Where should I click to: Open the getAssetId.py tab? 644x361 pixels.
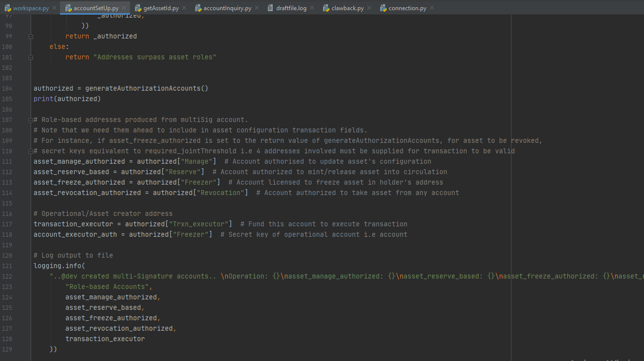click(x=161, y=8)
